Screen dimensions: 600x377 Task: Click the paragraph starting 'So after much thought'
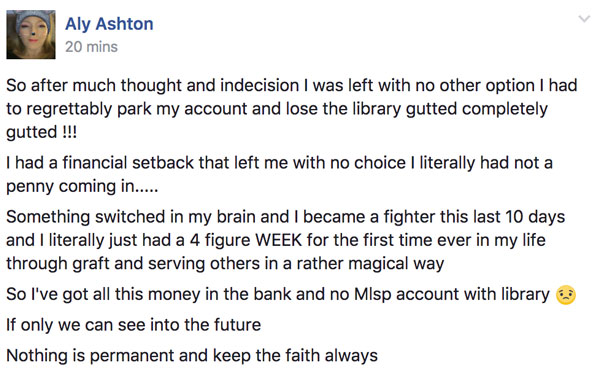(x=292, y=109)
